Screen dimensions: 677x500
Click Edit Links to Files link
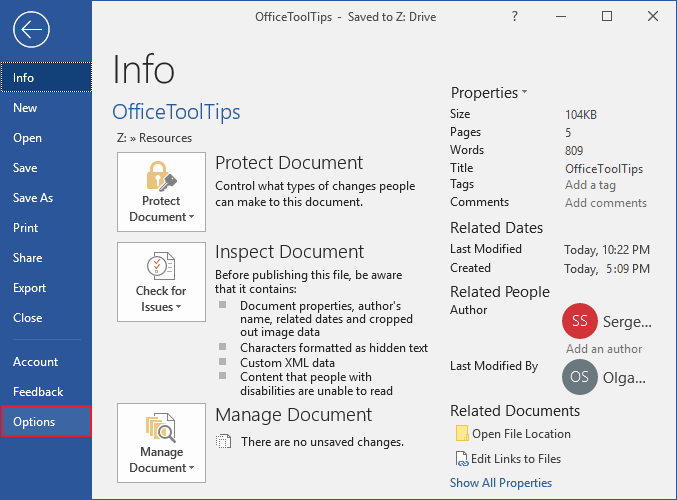(x=516, y=459)
